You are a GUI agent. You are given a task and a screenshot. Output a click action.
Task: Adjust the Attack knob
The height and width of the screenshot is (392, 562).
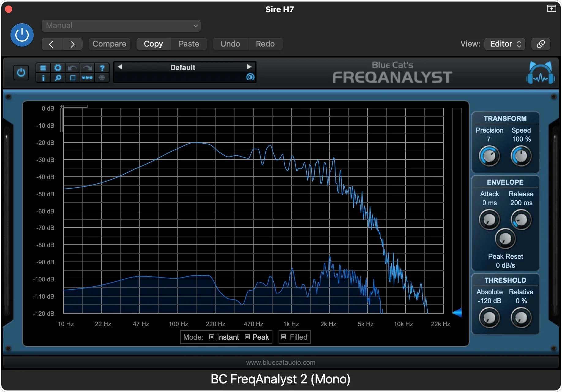coord(489,220)
